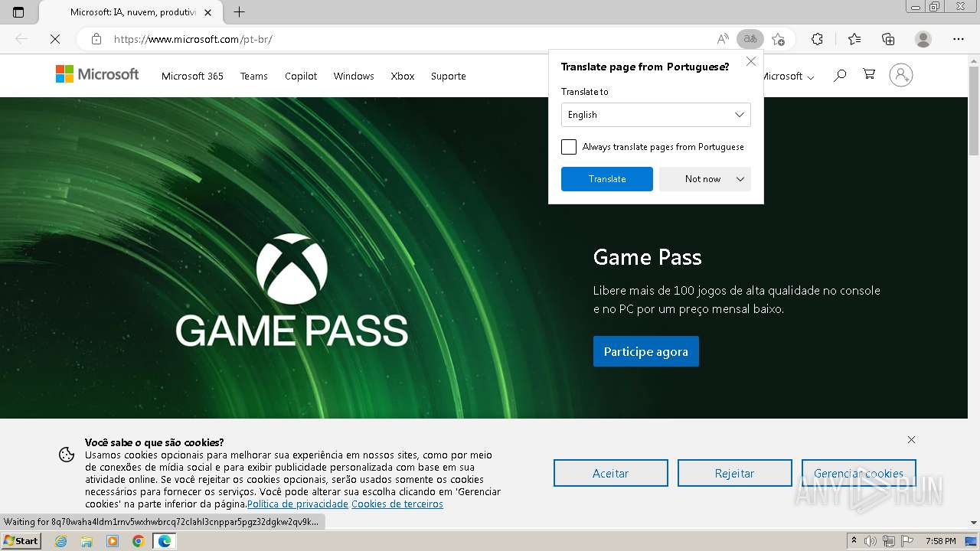The width and height of the screenshot is (980, 551).
Task: Launch Internet Explorer from taskbar
Action: (60, 541)
